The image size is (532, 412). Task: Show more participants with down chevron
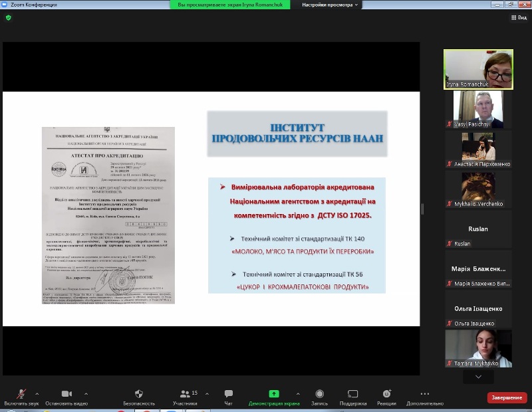[x=478, y=377]
